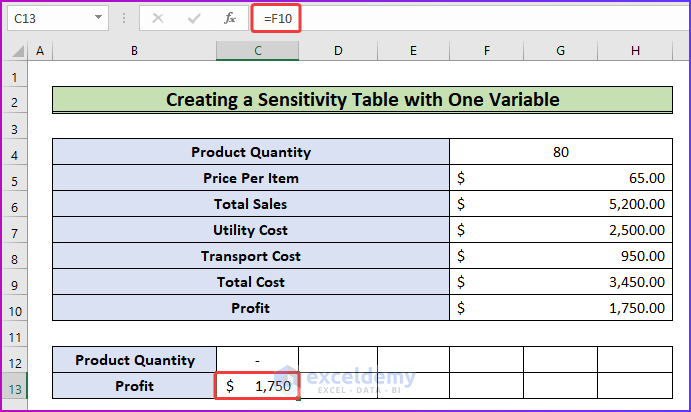The width and height of the screenshot is (691, 412).
Task: Select the Profit value 1,750.00 cell in row 10
Action: [560, 308]
